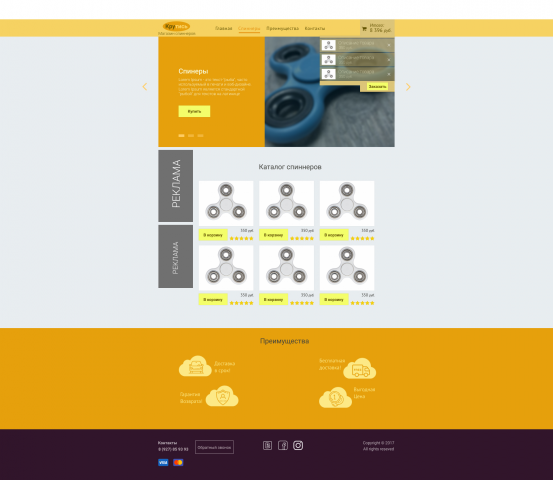This screenshot has height=480, width=553.
Task: Rate first row left spinner with stars
Action: [x=242, y=238]
